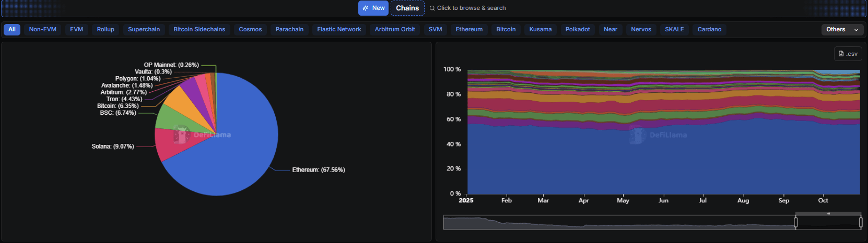This screenshot has height=243, width=868.
Task: Select the Arbitrum Orbit filter
Action: click(395, 29)
